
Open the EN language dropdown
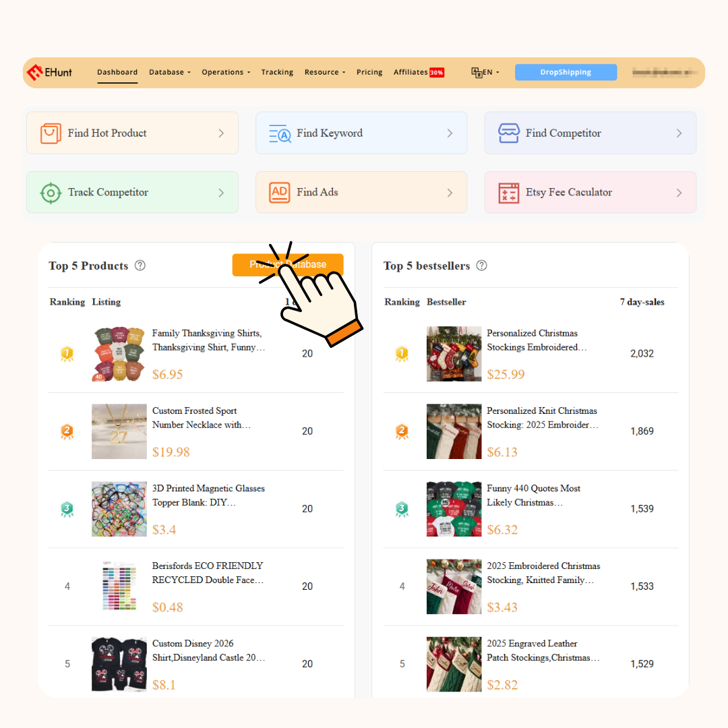click(489, 72)
